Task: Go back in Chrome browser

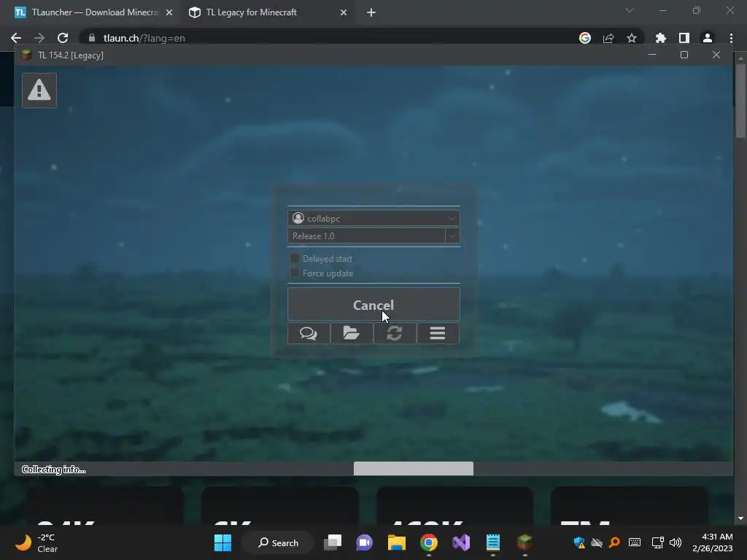Action: [16, 38]
